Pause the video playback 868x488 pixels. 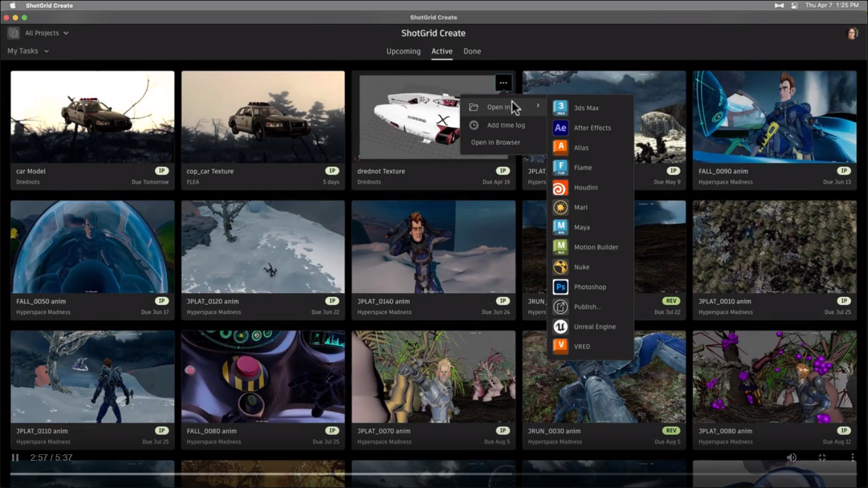click(x=15, y=457)
